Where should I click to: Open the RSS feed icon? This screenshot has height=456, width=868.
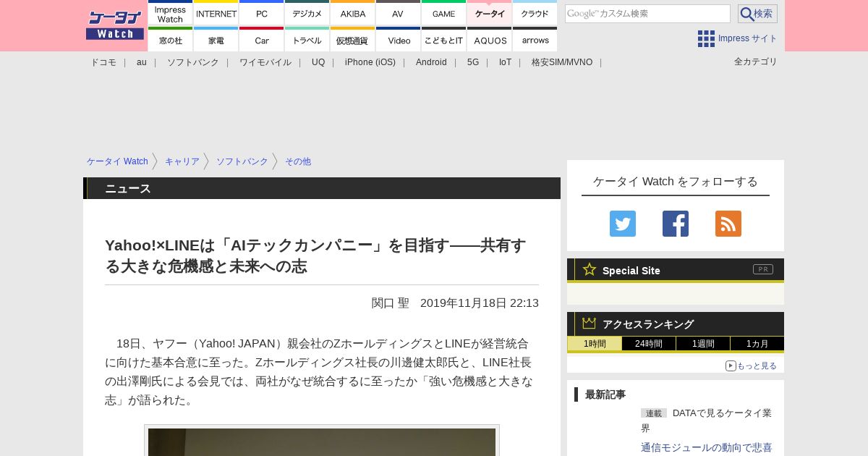point(728,224)
